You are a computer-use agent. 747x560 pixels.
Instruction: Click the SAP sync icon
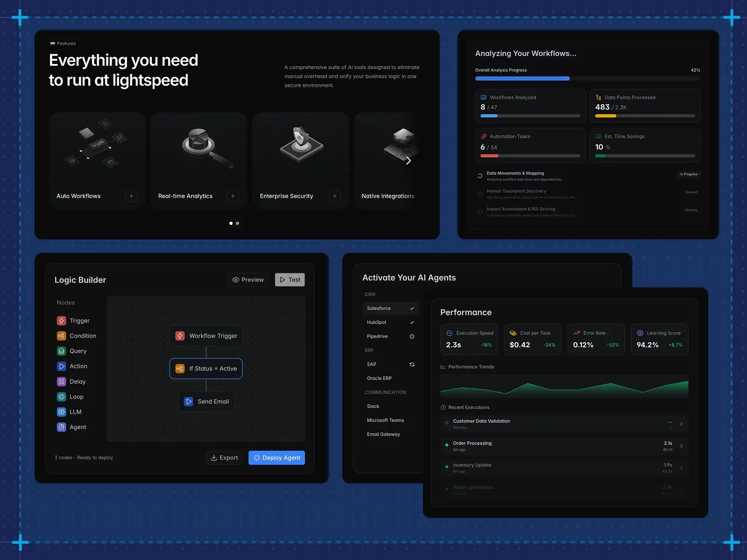(412, 364)
